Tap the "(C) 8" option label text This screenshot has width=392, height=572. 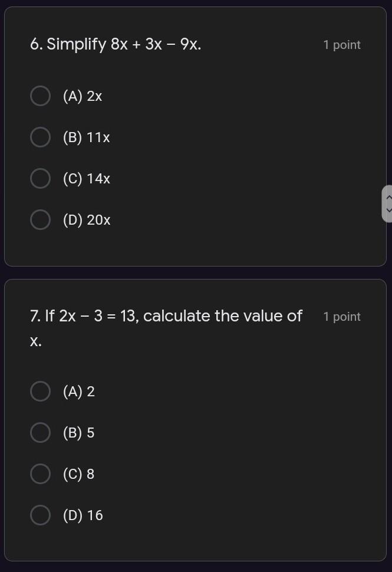tap(78, 474)
